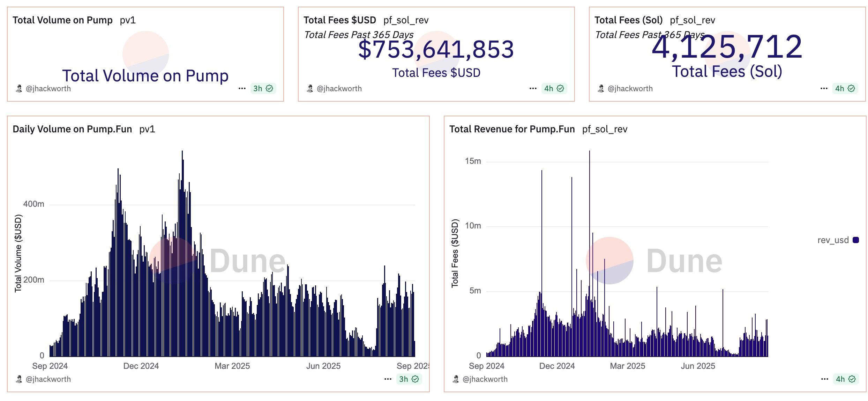Open pf_sol_rev query link on Total Revenue chart
The width and height of the screenshot is (868, 401).
pos(605,129)
